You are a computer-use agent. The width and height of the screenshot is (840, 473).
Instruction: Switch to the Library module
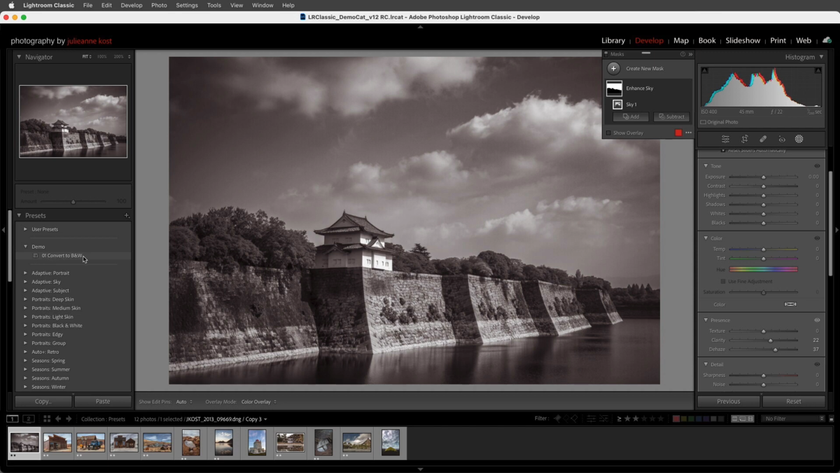613,41
